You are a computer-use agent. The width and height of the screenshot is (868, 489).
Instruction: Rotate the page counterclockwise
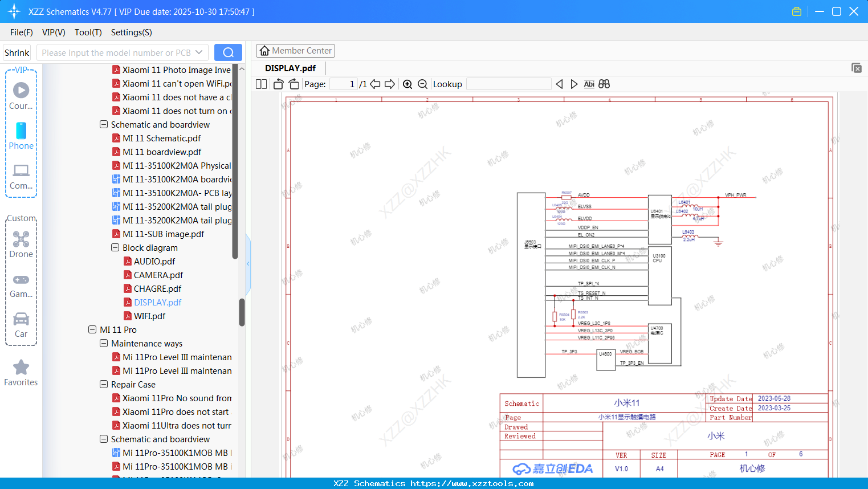(x=278, y=84)
